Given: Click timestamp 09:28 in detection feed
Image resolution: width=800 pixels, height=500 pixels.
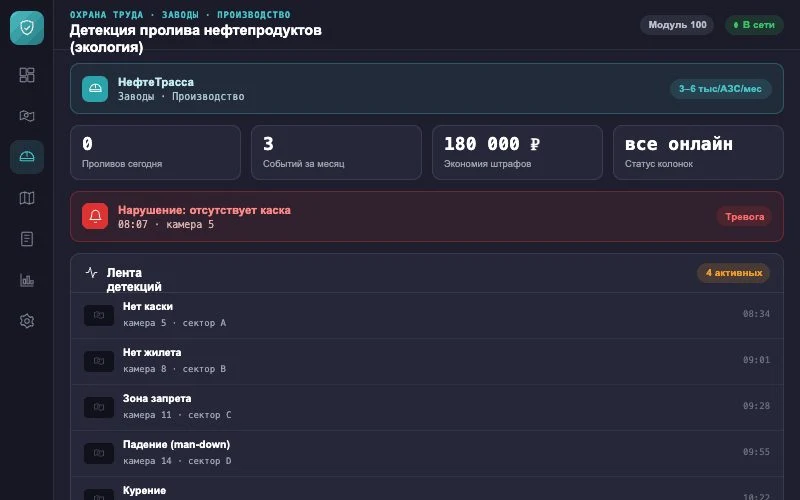Looking at the screenshot, I should coord(756,406).
